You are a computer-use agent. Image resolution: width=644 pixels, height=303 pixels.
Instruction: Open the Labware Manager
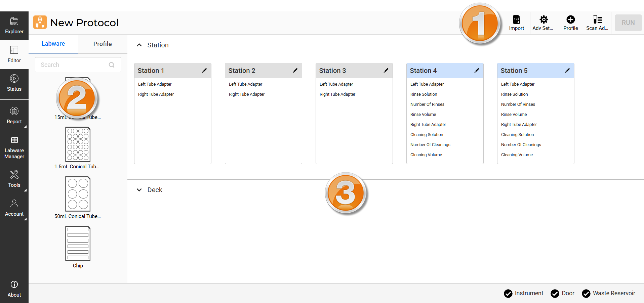14,147
